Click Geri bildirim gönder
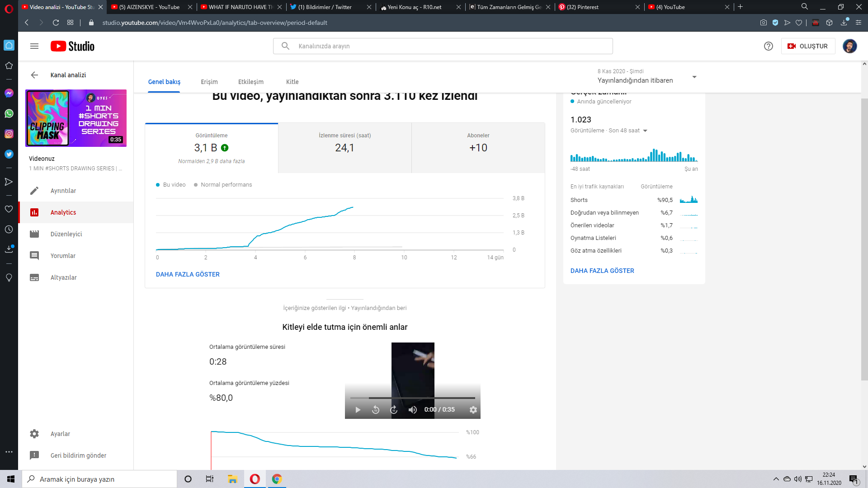 76,455
